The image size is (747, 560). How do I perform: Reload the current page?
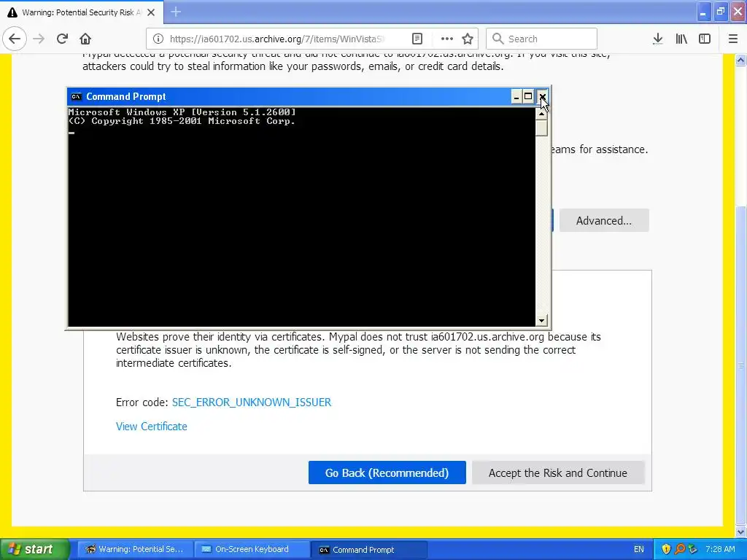pyautogui.click(x=63, y=39)
